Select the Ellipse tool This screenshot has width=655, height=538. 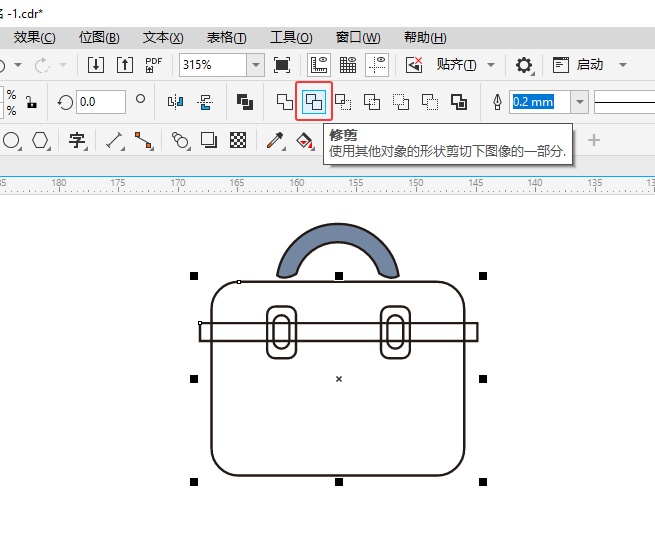[x=11, y=140]
